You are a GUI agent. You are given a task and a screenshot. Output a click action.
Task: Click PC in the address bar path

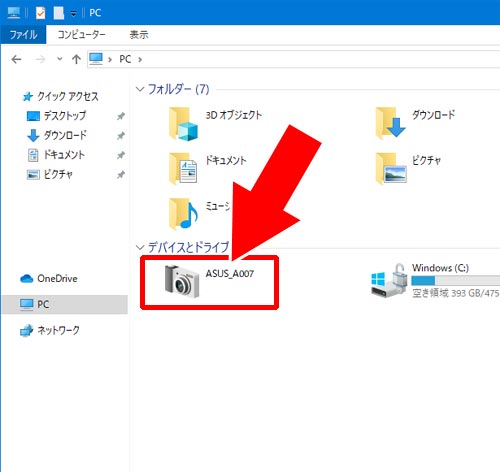coord(125,59)
